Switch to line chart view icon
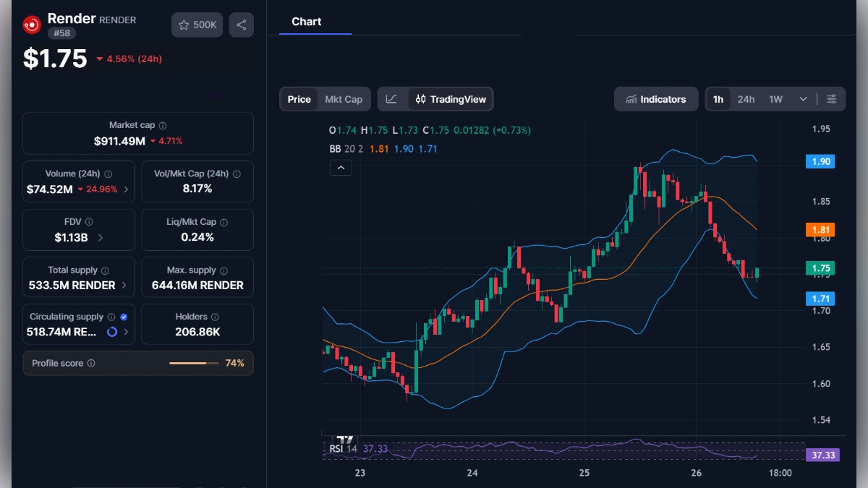868x488 pixels. 391,99
